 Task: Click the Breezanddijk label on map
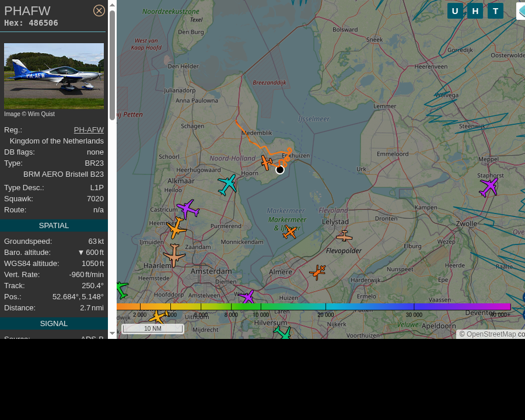269,83
